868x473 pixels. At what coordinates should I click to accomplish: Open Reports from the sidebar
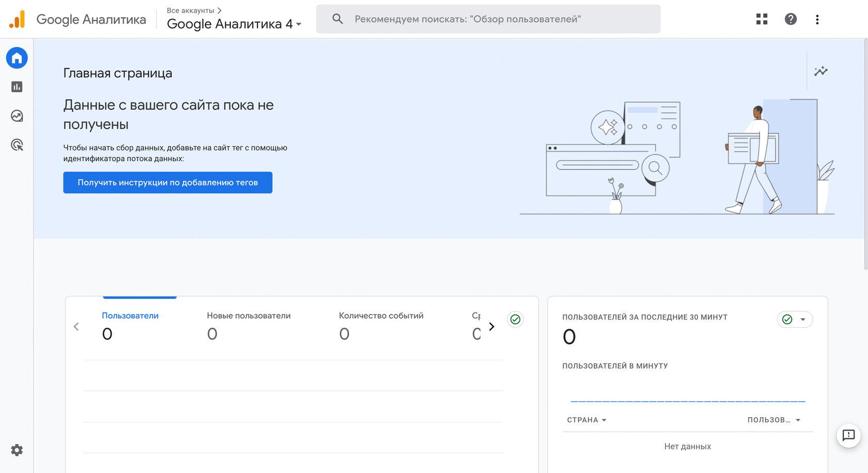17,87
